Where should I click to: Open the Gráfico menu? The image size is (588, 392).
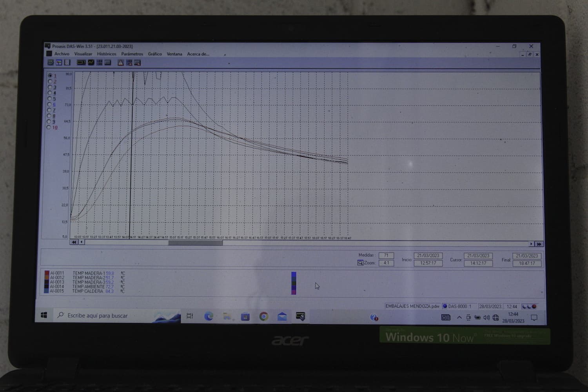coord(155,54)
